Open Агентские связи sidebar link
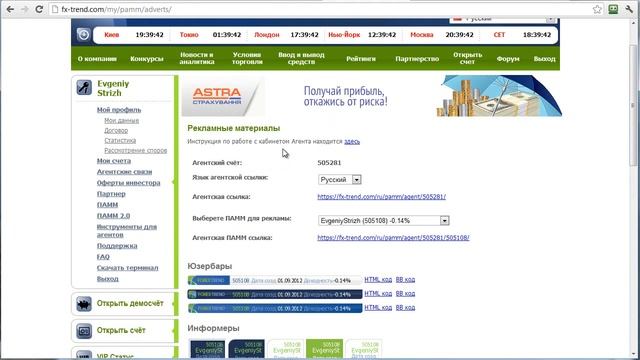Viewport: 640px width, 360px height. (124, 172)
